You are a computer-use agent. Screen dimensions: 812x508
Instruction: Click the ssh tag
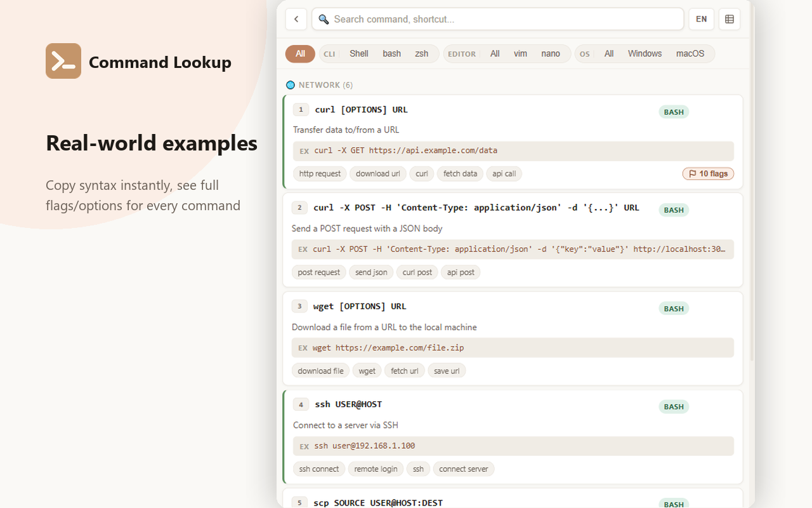(418, 469)
